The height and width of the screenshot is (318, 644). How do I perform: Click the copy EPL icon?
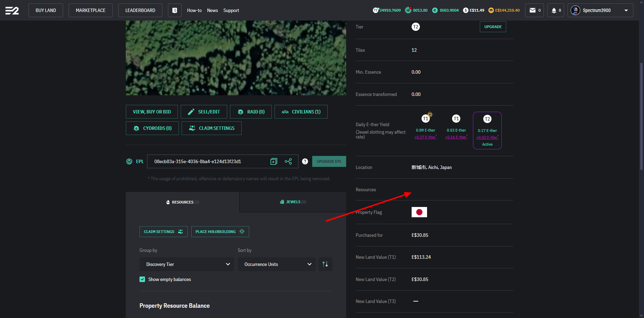[x=274, y=161]
